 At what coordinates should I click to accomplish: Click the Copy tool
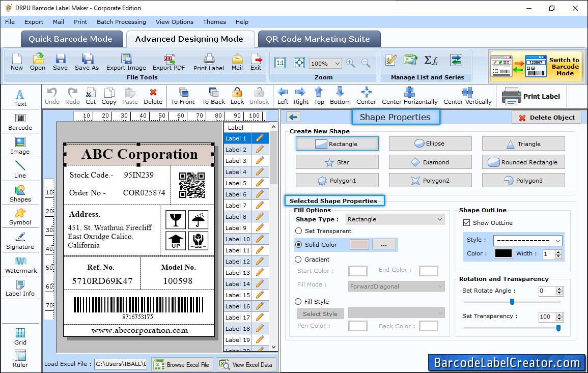(109, 96)
